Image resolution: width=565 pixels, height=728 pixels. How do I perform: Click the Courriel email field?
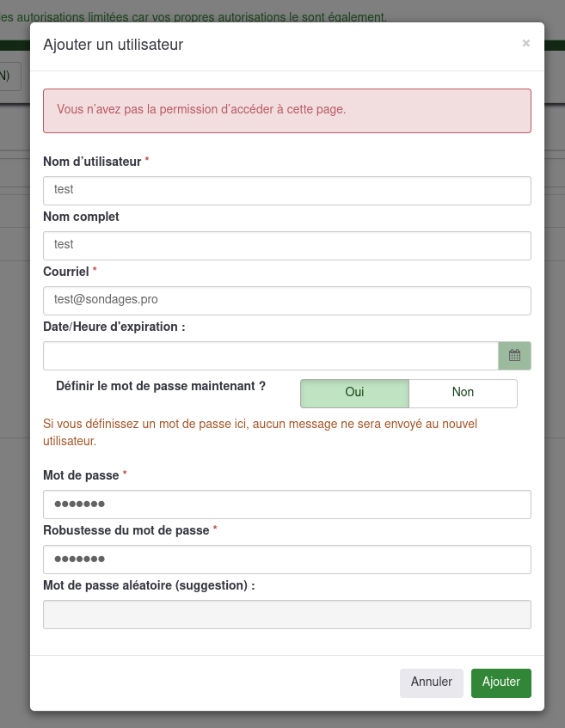coord(286,300)
